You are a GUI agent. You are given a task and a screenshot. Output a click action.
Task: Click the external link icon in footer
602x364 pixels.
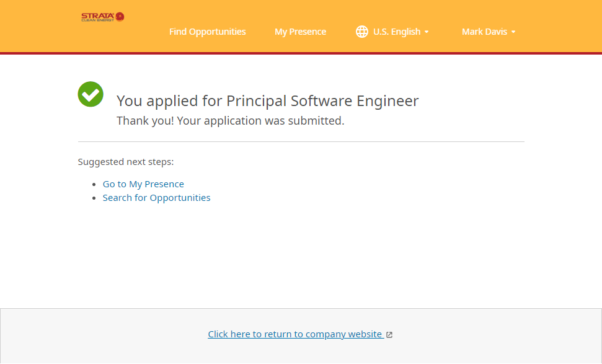point(389,335)
